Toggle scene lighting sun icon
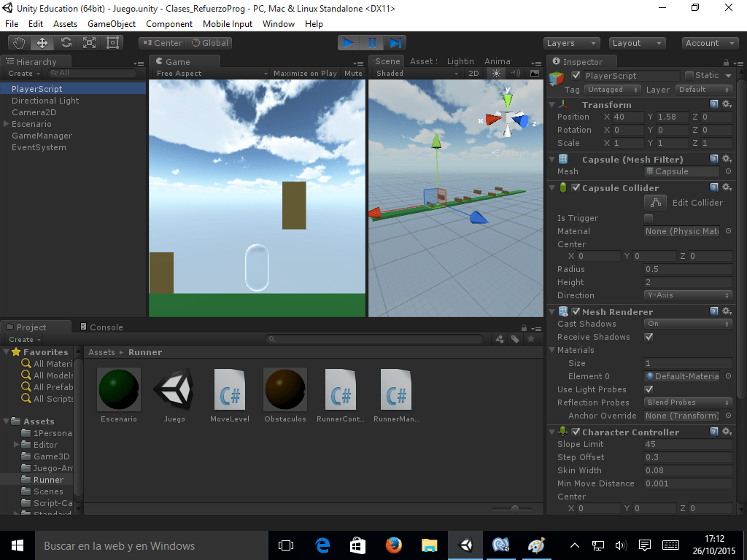747x560 pixels. point(496,74)
